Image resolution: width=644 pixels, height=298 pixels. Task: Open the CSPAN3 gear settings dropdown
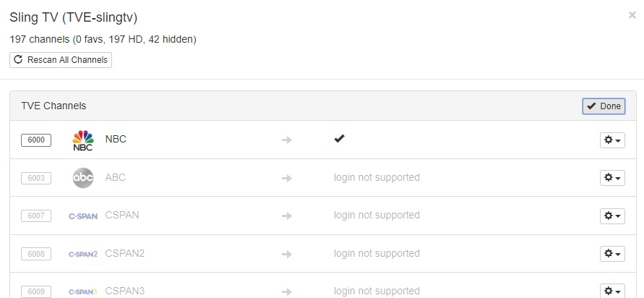[612, 291]
